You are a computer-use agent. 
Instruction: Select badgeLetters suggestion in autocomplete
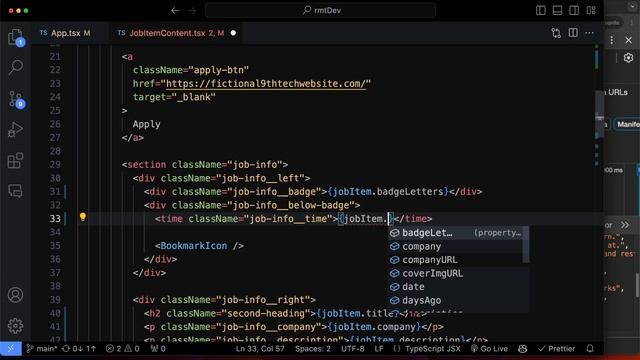pos(456,233)
